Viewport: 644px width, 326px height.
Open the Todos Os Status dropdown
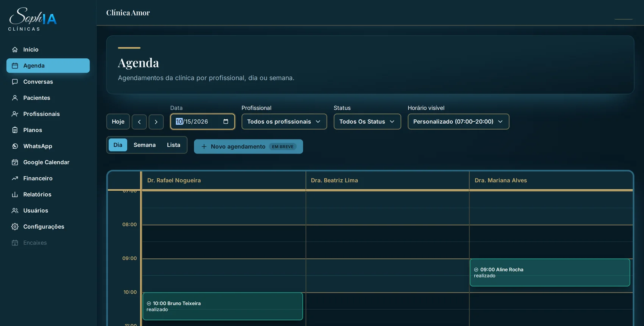click(x=367, y=122)
